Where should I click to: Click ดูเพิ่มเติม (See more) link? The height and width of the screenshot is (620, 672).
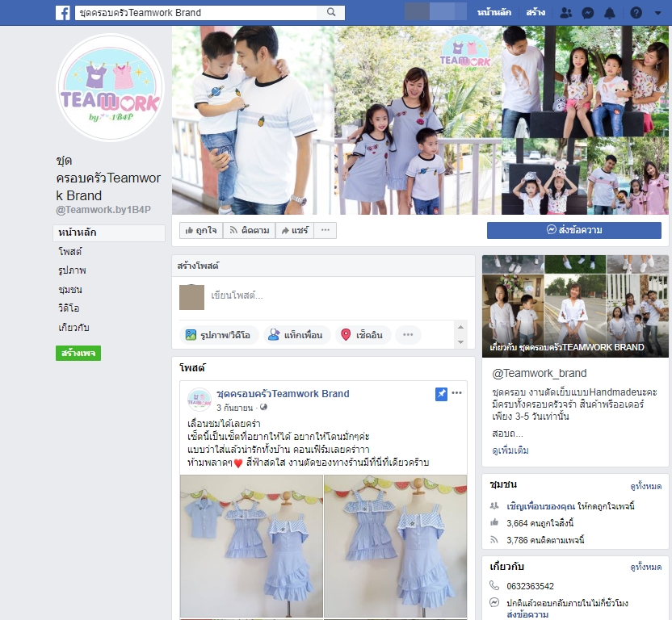510,450
